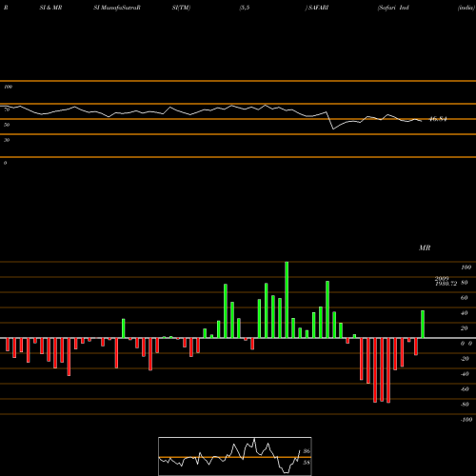Viewport: 476px width, 476px height.
Task: Click the MR panel title label
Action: [x=425, y=248]
